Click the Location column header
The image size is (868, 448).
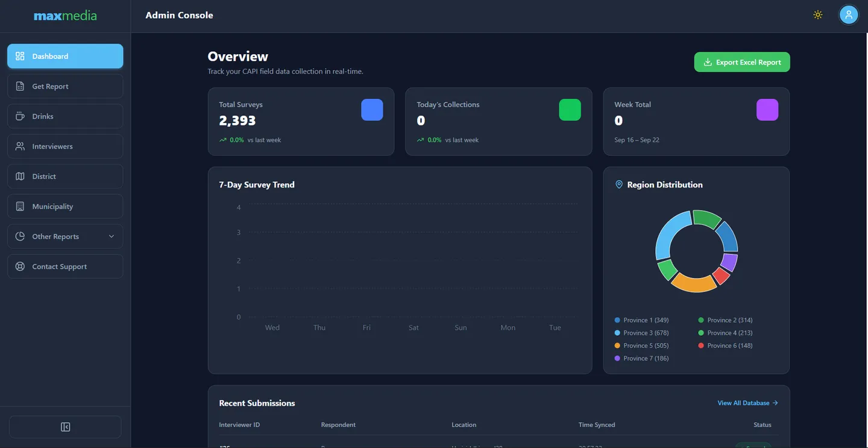464,425
